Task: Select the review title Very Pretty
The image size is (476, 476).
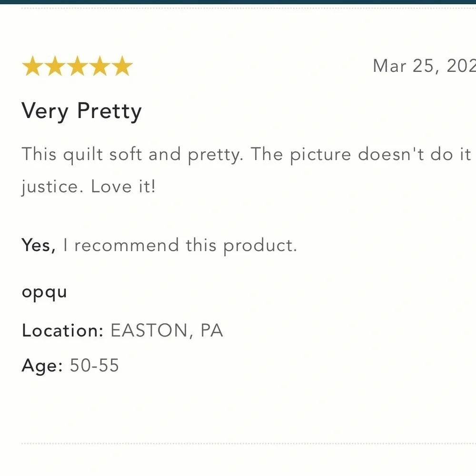Action: pos(82,111)
